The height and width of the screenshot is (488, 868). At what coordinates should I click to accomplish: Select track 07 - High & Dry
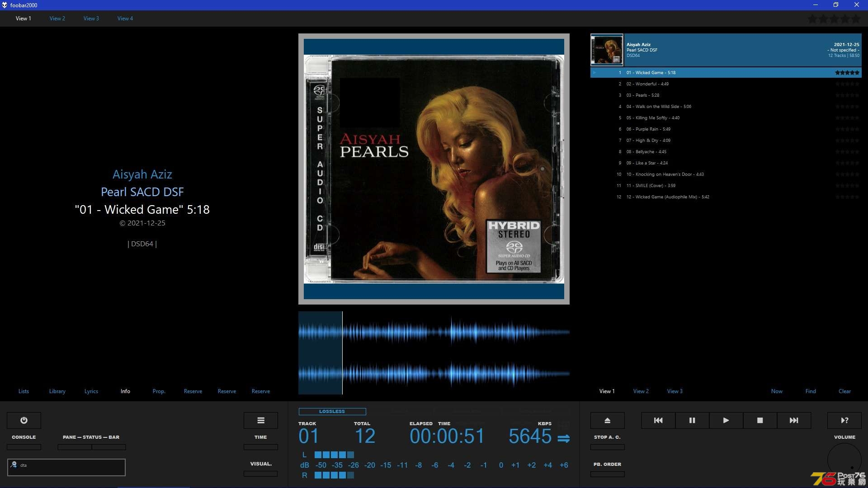(x=726, y=141)
